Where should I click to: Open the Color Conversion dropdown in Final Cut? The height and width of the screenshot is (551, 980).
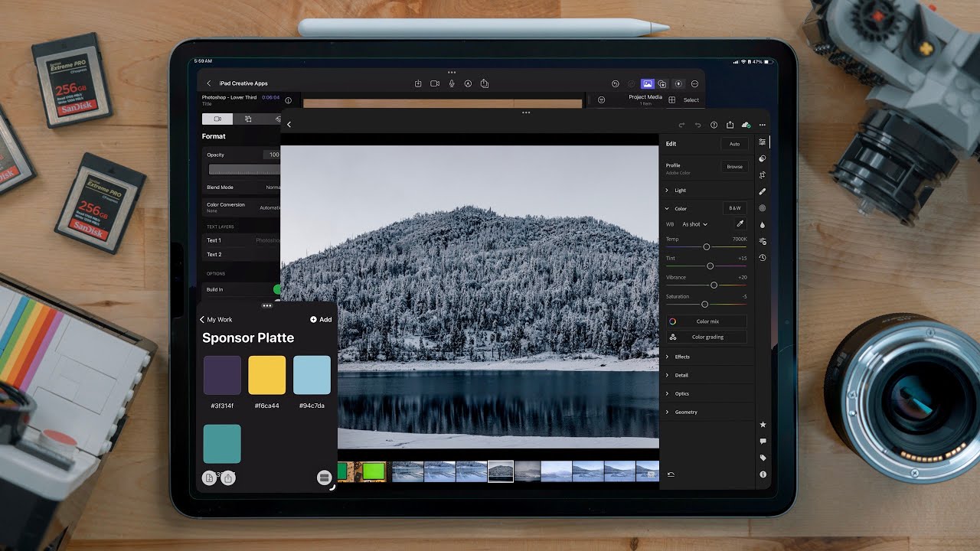pos(243,207)
